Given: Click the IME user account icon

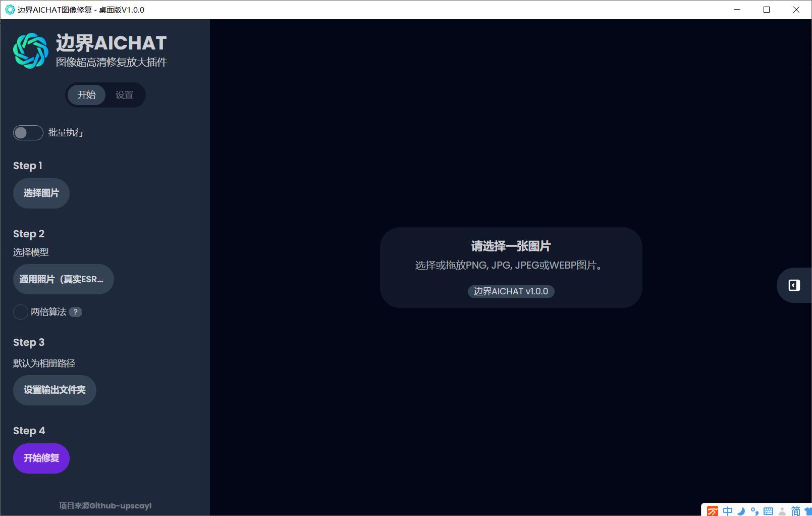Looking at the screenshot, I should (782, 511).
